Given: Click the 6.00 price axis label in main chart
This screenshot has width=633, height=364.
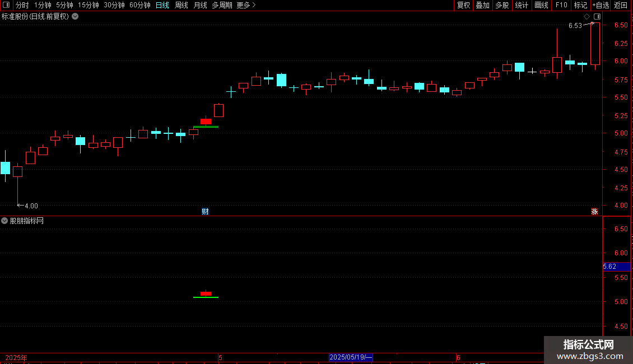Looking at the screenshot, I should point(621,61).
